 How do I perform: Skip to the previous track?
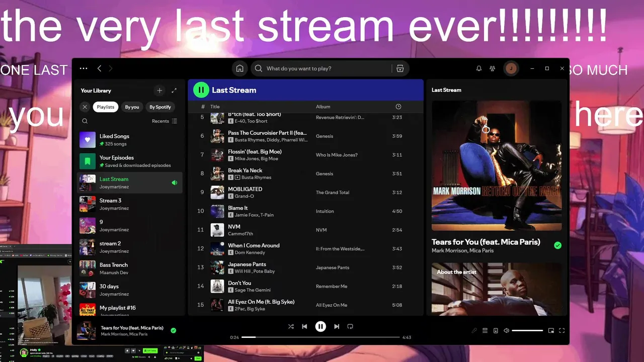click(x=304, y=326)
